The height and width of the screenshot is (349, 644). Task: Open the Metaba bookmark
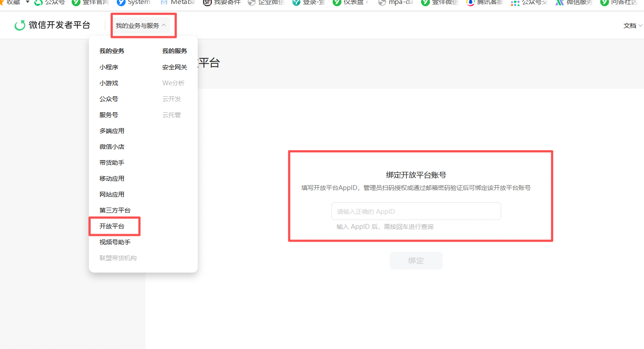pyautogui.click(x=177, y=2)
